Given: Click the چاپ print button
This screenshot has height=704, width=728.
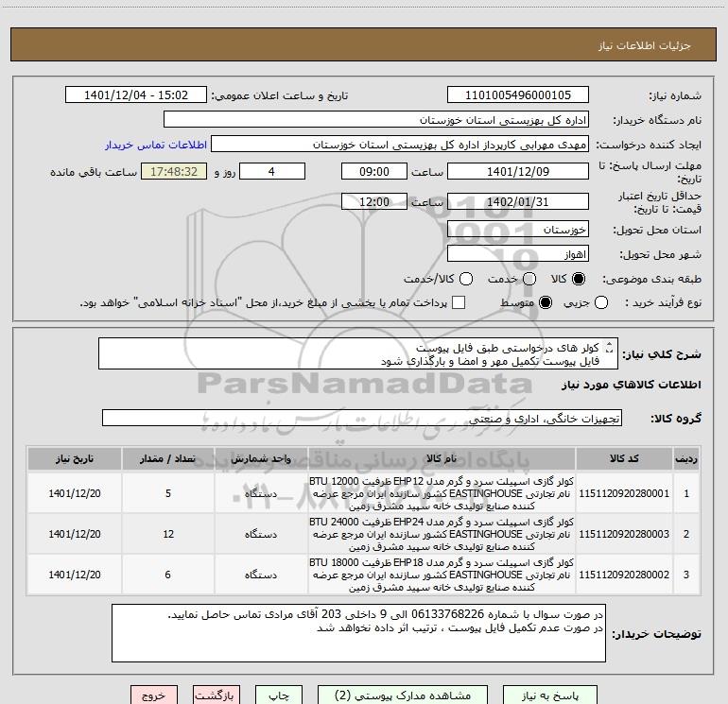Looking at the screenshot, I should (279, 695).
